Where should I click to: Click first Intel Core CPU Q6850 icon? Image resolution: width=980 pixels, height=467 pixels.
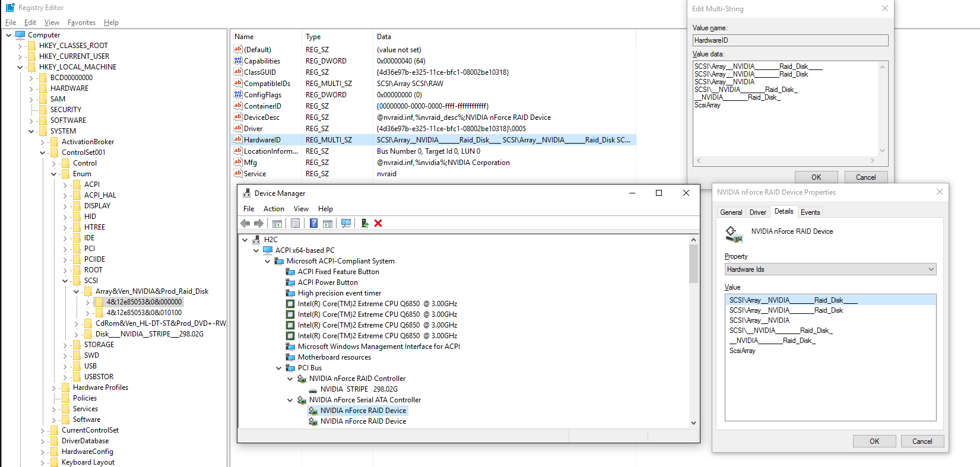click(290, 304)
